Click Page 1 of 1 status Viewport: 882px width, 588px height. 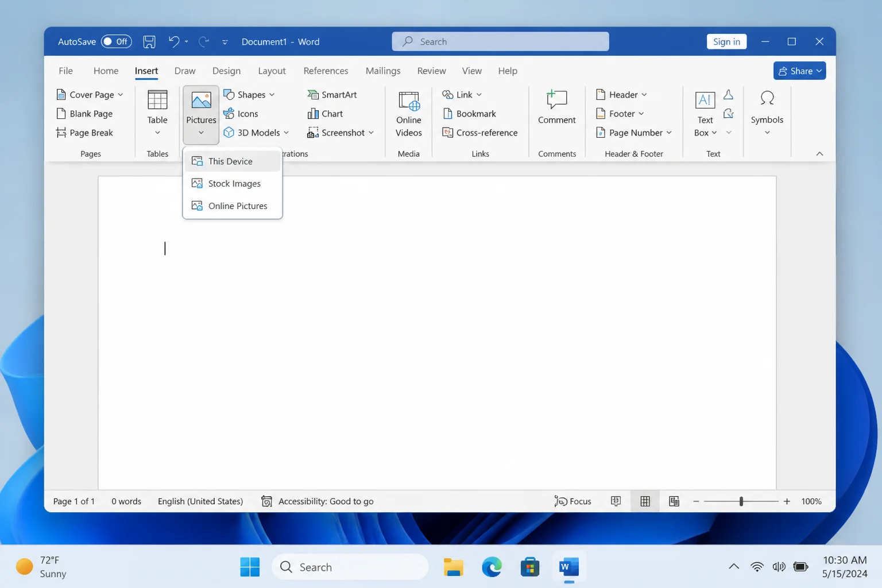pyautogui.click(x=74, y=501)
